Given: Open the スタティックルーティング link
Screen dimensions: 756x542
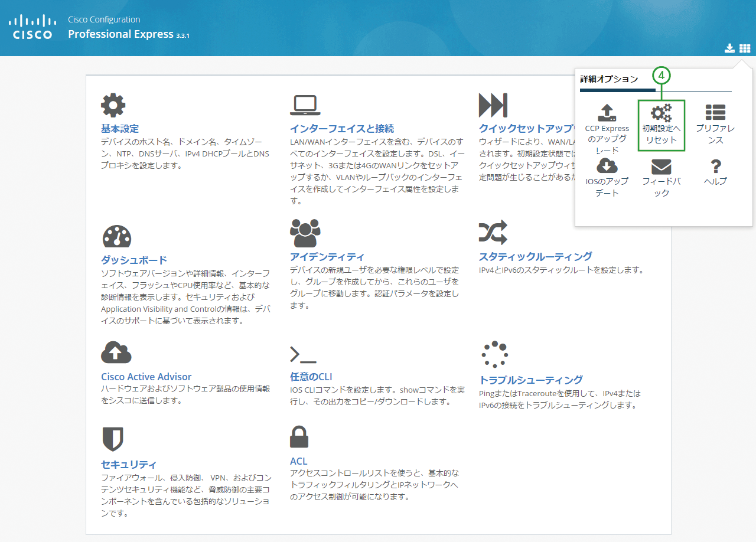Looking at the screenshot, I should pos(536,256).
